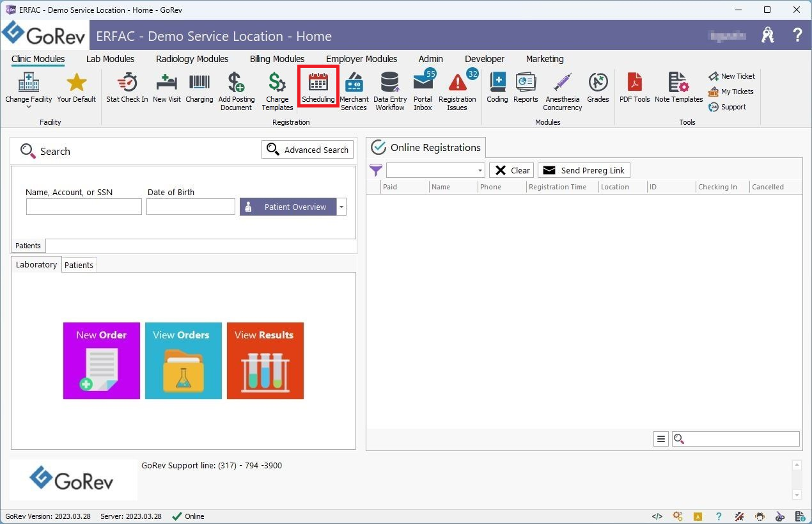812x524 pixels.
Task: Open Anesthesia Concurrency
Action: pyautogui.click(x=563, y=91)
